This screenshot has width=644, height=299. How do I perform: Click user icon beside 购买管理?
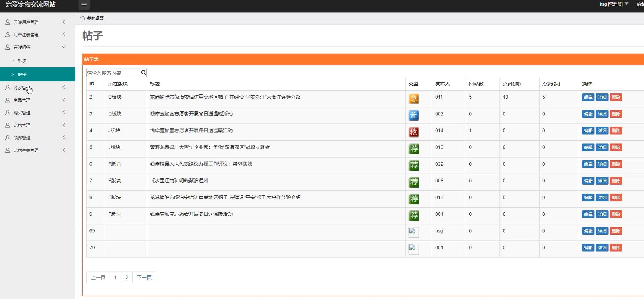click(x=8, y=113)
